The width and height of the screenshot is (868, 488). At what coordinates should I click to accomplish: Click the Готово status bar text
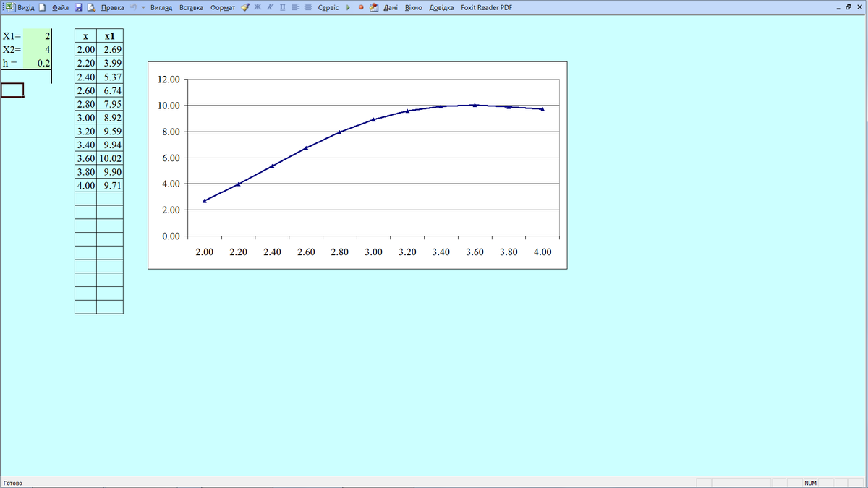(x=12, y=482)
